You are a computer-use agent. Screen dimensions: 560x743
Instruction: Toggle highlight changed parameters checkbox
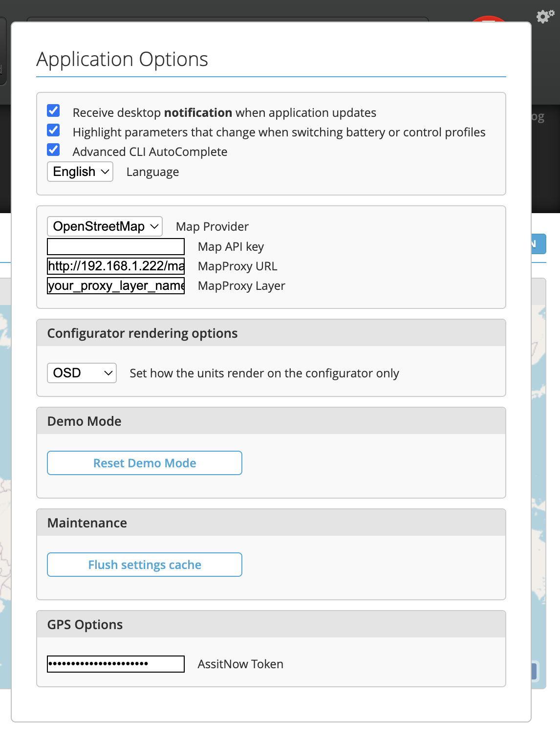coord(53,130)
